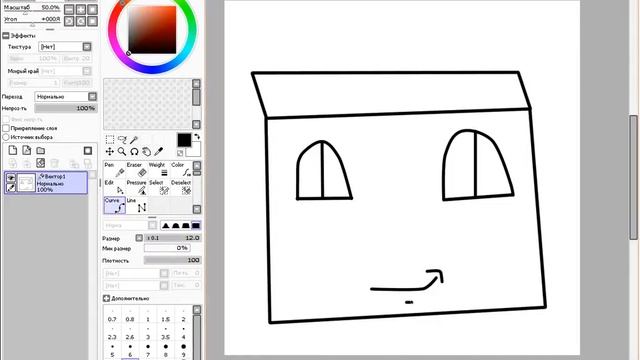Click the zoom in plus button
Screen dimensions: 640x360
point(81,9)
